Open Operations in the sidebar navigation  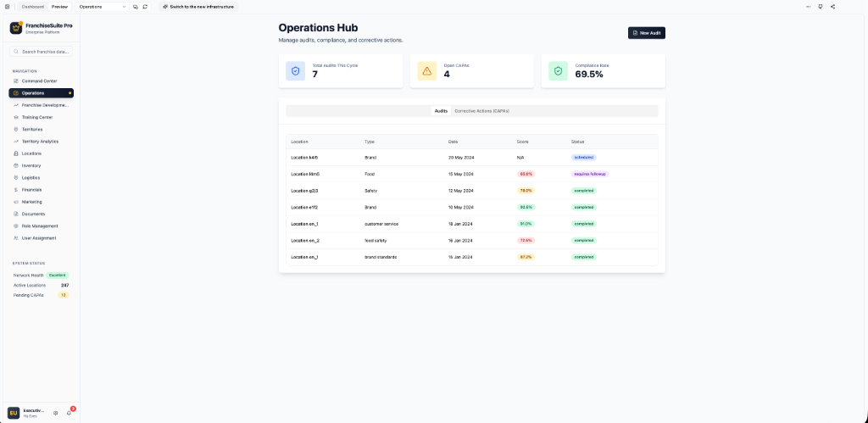41,93
